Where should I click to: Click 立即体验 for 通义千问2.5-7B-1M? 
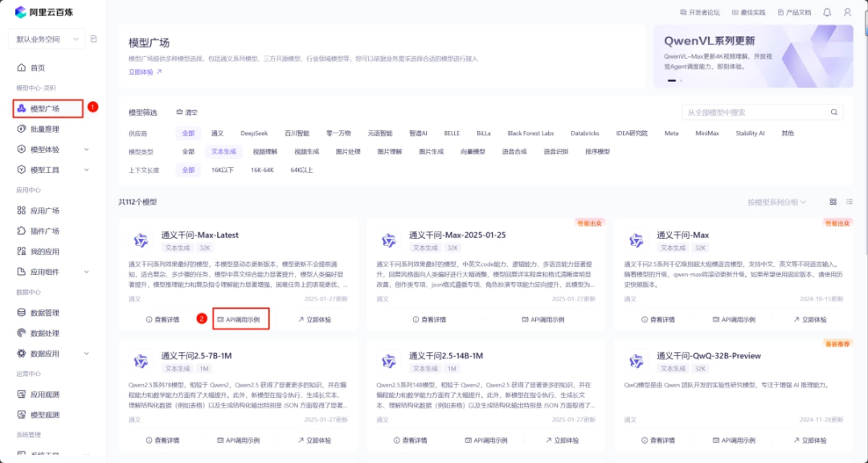tap(314, 440)
